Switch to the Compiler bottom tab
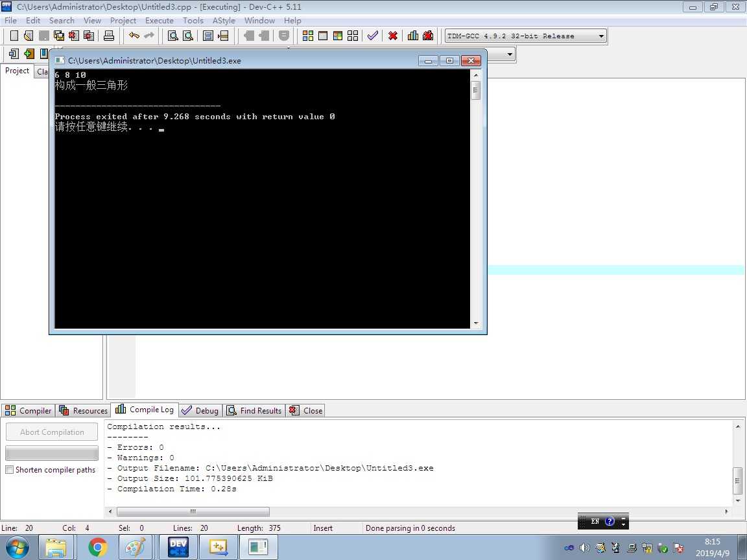This screenshot has height=560, width=747. tap(28, 410)
